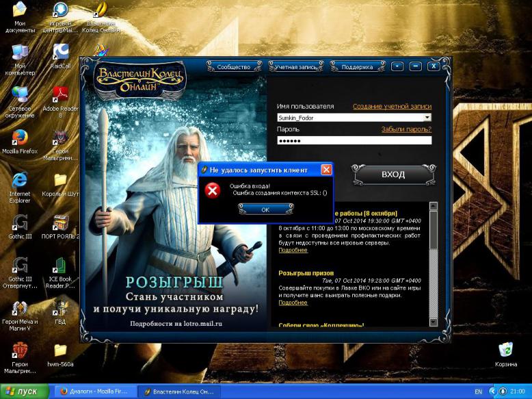Open the ГВД desktop shortcut
The width and height of the screenshot is (532, 399).
pyautogui.click(x=60, y=312)
